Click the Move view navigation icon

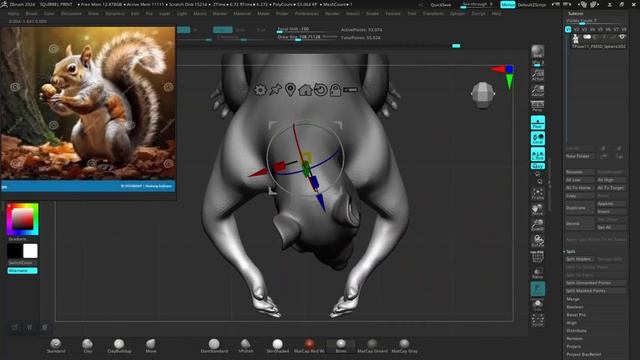tap(538, 210)
